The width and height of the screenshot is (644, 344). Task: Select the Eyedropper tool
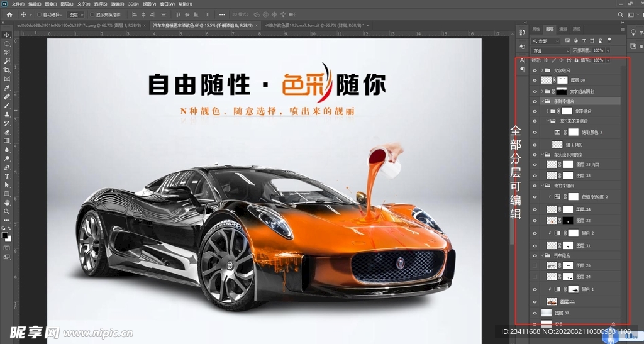6,87
